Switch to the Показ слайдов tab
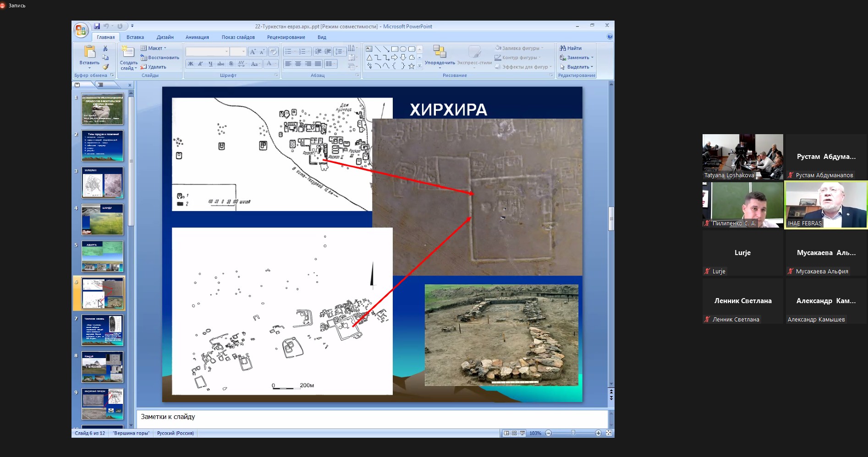 pyautogui.click(x=238, y=37)
